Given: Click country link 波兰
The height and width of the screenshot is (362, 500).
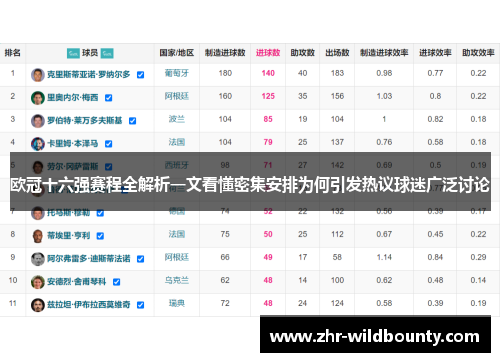Looking at the screenshot, I should (177, 119).
